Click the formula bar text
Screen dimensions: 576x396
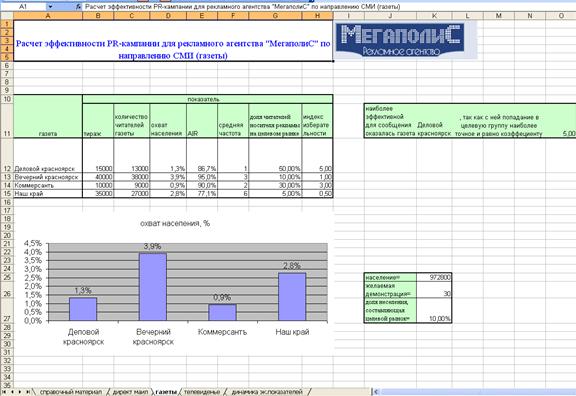point(242,7)
